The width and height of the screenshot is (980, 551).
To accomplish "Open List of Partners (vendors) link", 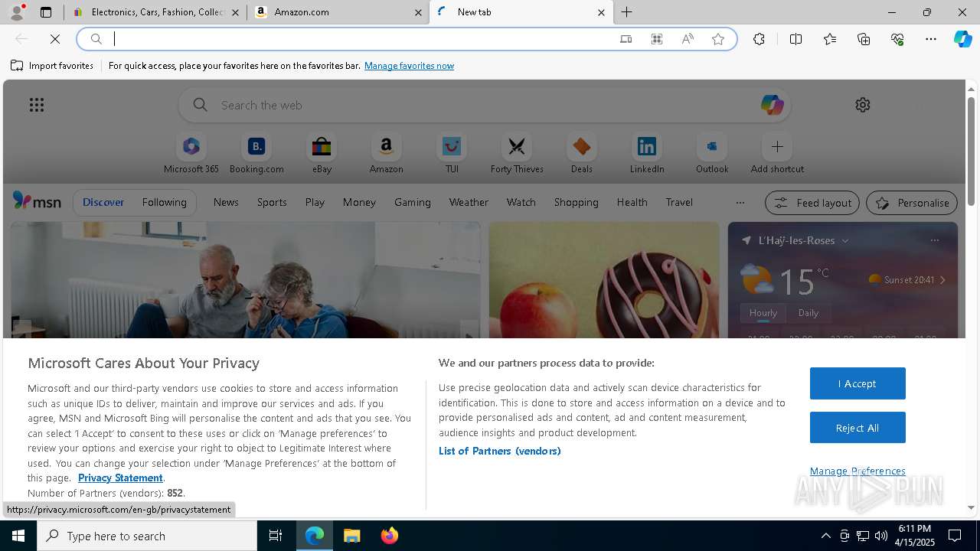I will tap(500, 451).
